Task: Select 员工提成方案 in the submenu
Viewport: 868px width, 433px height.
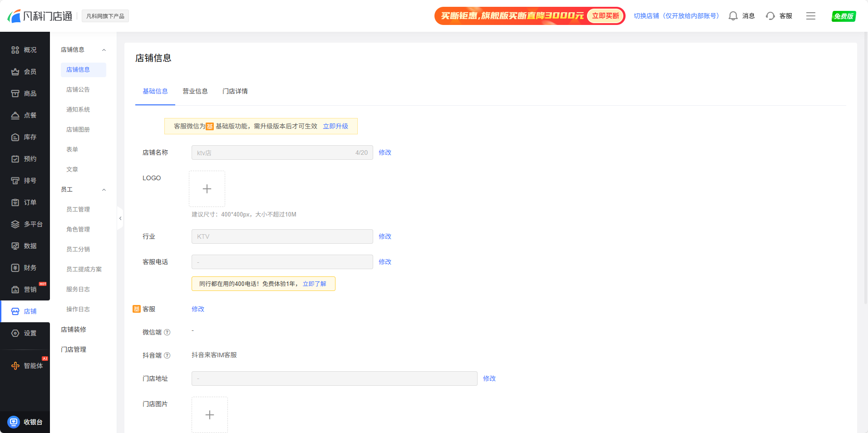Action: tap(84, 270)
